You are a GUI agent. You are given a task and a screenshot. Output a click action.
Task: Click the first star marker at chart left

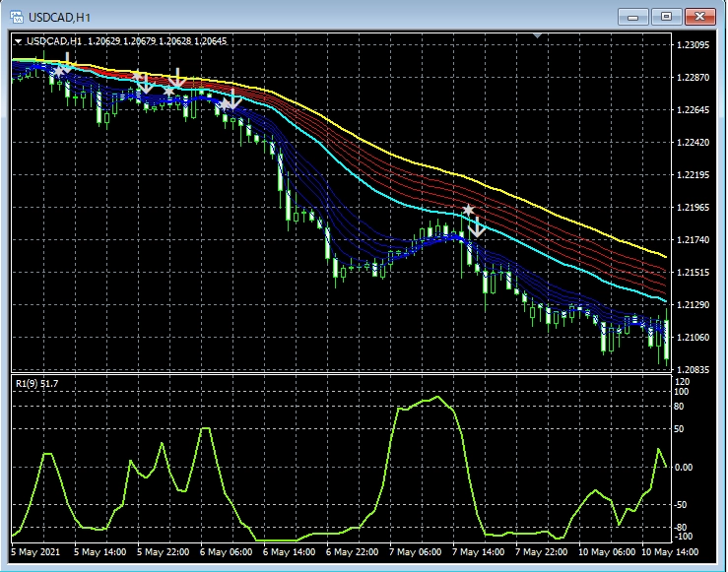pos(58,70)
